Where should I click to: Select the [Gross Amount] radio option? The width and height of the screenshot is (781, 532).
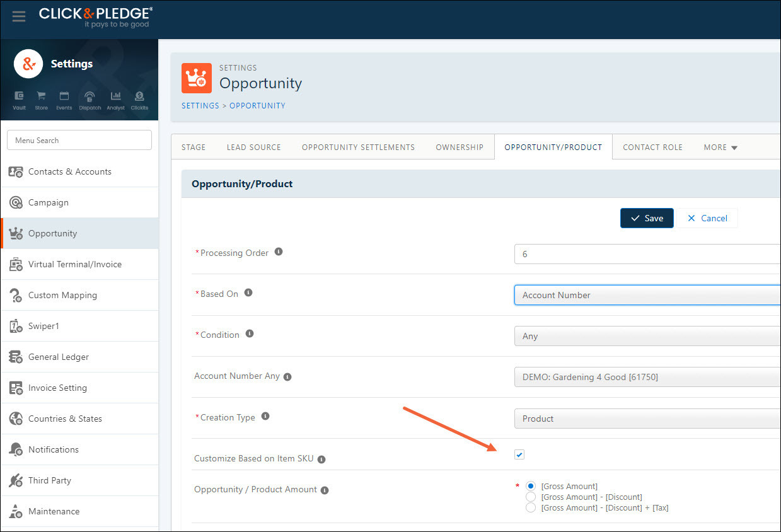coord(531,486)
